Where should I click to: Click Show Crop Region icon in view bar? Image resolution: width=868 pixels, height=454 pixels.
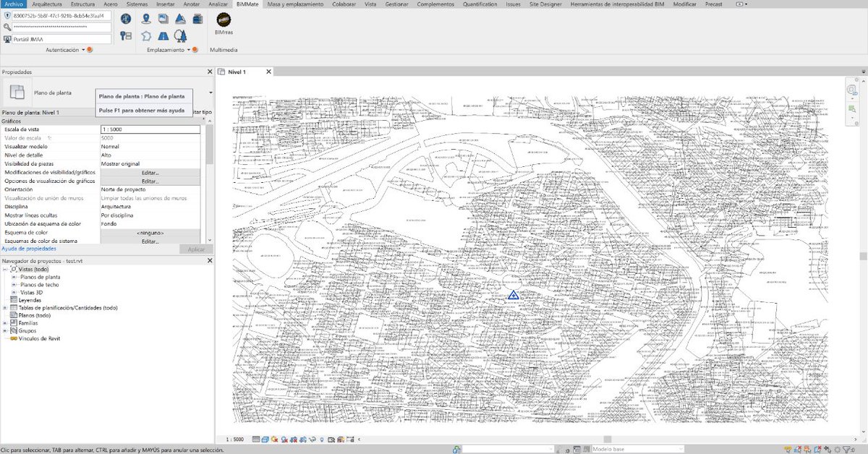point(303,439)
